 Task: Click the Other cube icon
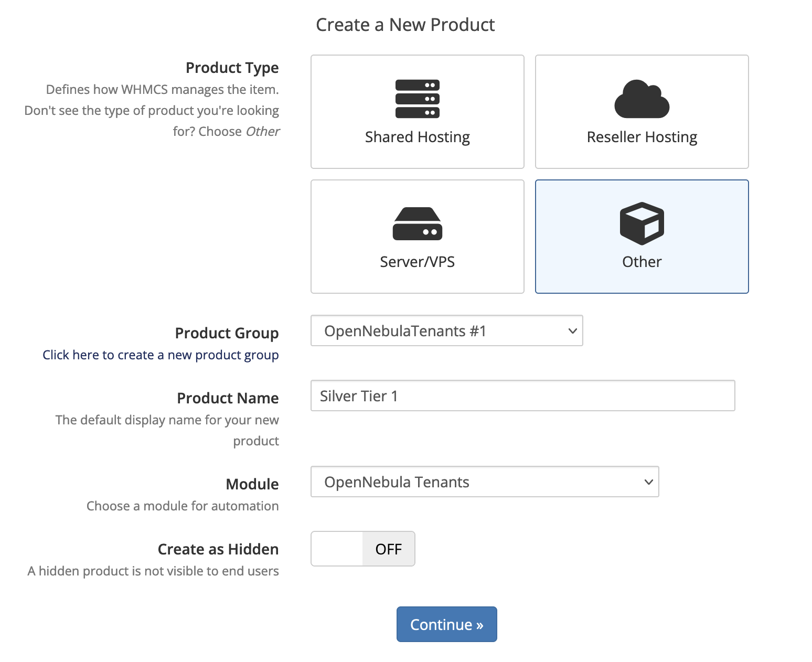pos(642,223)
